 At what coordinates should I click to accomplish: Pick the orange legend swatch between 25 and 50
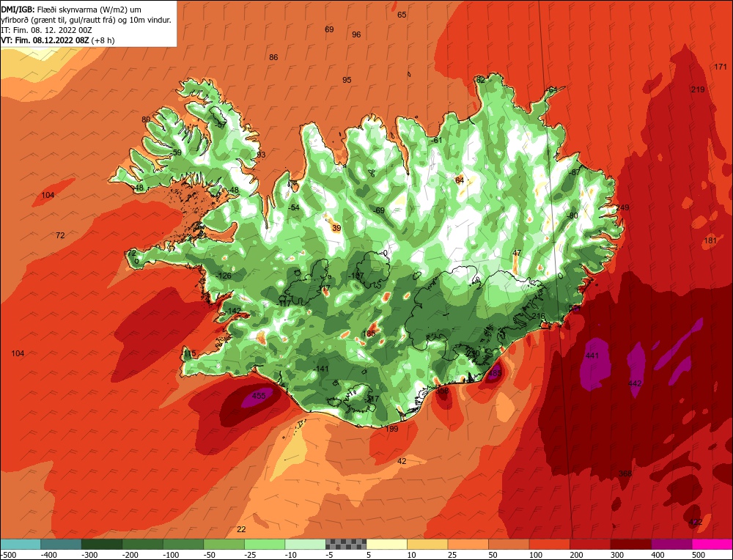click(x=468, y=544)
